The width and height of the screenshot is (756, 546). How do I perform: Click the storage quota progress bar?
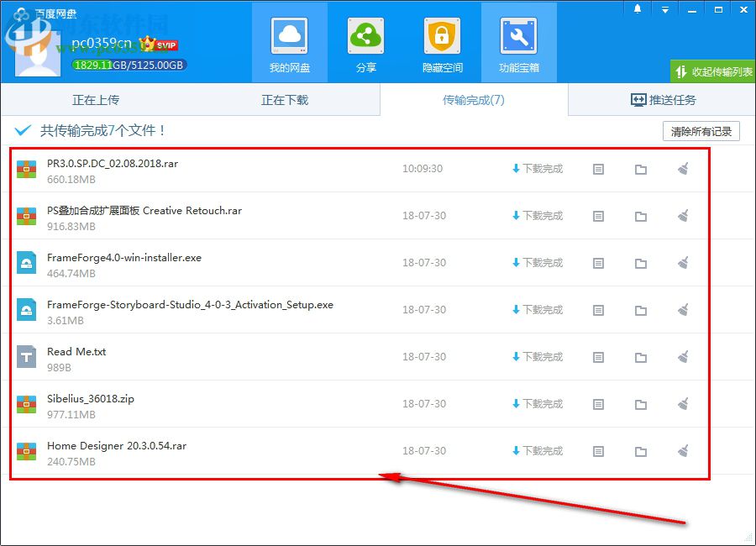(x=129, y=64)
